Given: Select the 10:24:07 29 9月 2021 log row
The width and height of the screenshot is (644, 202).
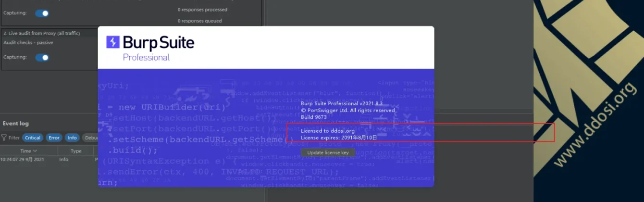Looking at the screenshot, I should tap(48, 159).
